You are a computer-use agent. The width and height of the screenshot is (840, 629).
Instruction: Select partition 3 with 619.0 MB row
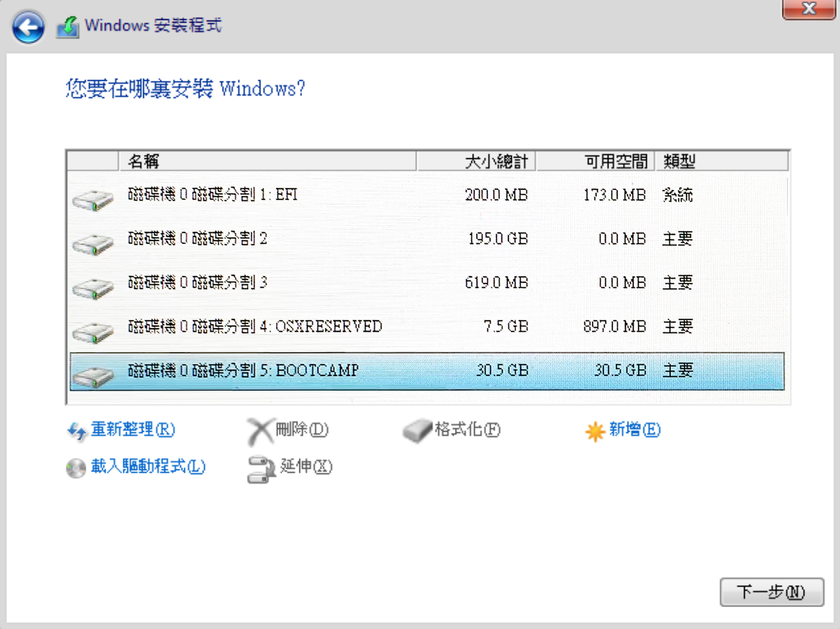point(425,282)
